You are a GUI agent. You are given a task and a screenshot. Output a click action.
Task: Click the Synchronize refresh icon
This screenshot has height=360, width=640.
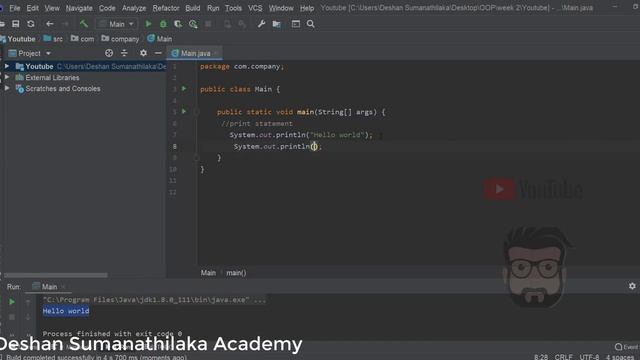[x=31, y=24]
